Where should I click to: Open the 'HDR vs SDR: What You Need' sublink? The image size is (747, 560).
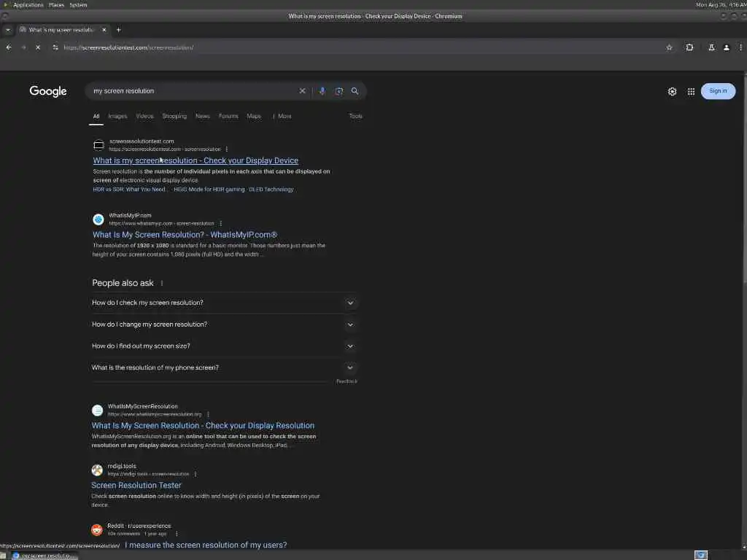tap(130, 190)
